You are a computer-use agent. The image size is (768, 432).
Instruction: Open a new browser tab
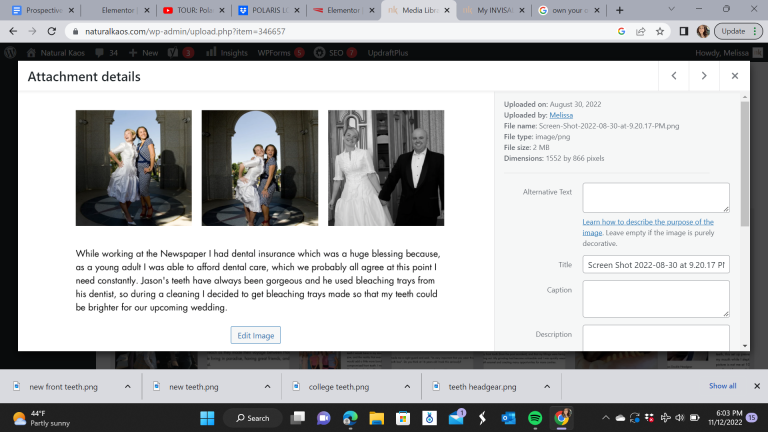(620, 10)
